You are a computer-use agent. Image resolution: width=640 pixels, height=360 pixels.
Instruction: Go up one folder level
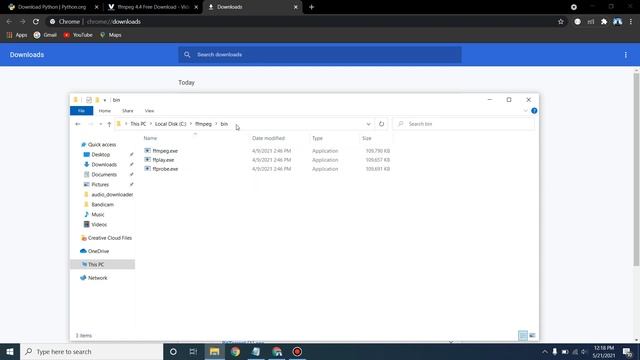[109, 124]
